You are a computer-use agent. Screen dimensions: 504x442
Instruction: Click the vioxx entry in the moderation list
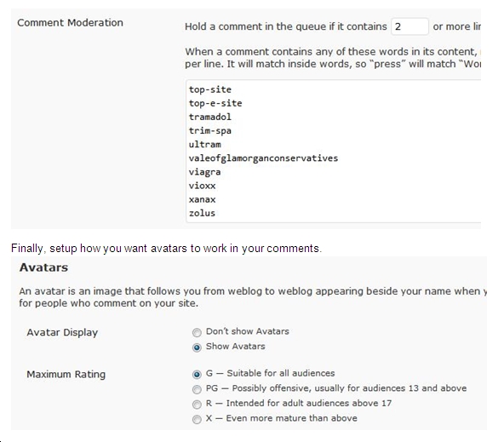tap(202, 186)
